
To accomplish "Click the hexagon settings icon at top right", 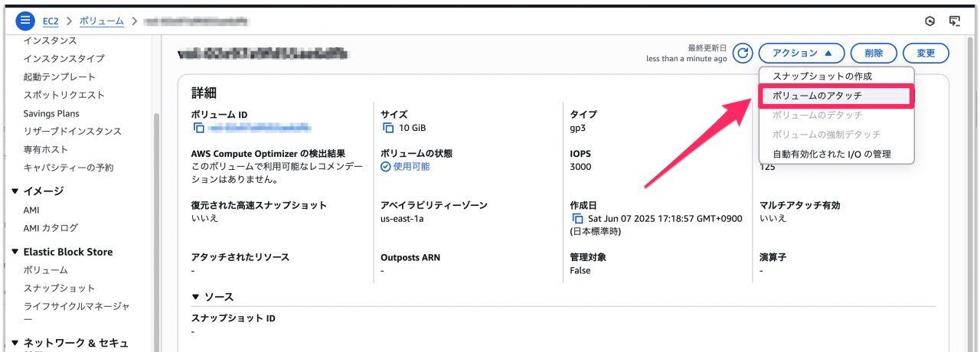I will click(929, 21).
